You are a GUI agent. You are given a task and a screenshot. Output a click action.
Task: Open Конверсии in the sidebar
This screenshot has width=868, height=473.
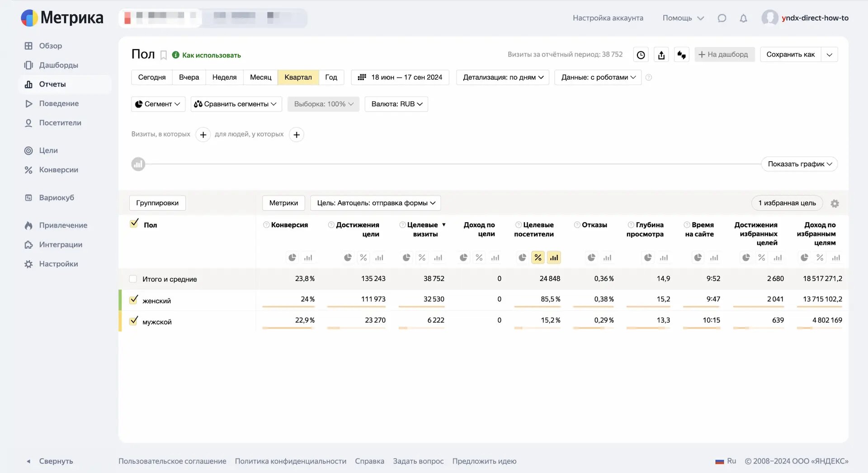[x=58, y=170]
